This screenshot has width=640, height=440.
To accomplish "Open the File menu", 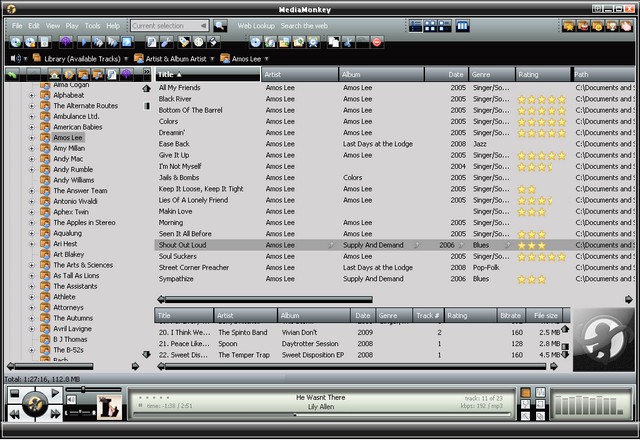I will point(17,26).
